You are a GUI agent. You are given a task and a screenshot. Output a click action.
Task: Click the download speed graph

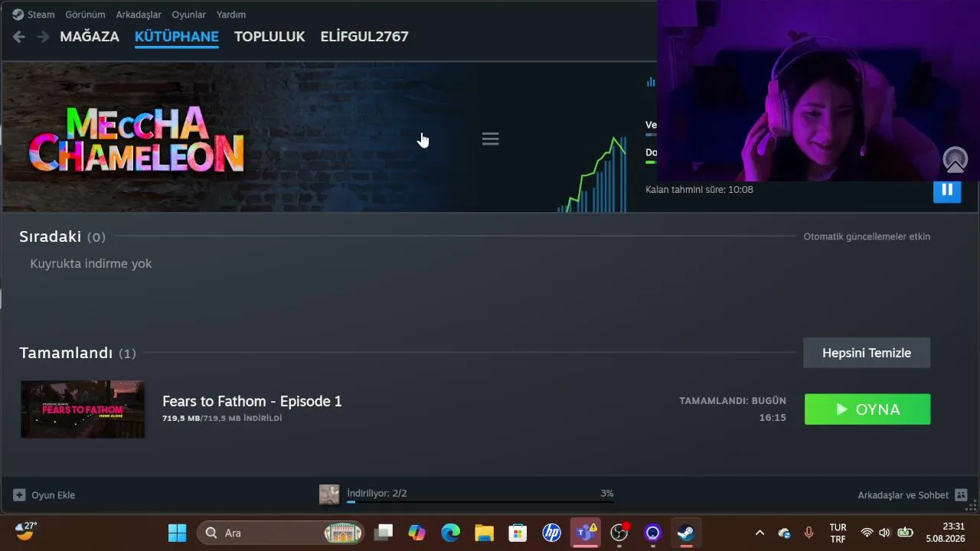click(x=593, y=174)
